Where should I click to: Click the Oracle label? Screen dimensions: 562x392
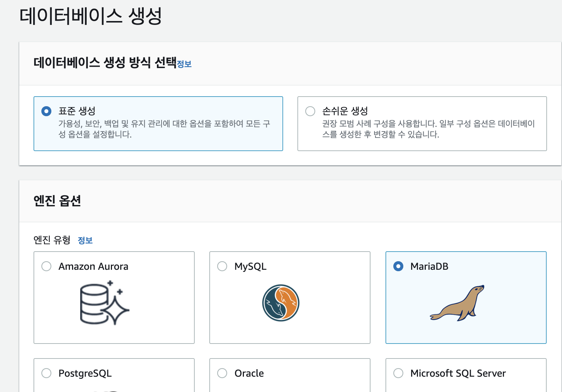(249, 373)
